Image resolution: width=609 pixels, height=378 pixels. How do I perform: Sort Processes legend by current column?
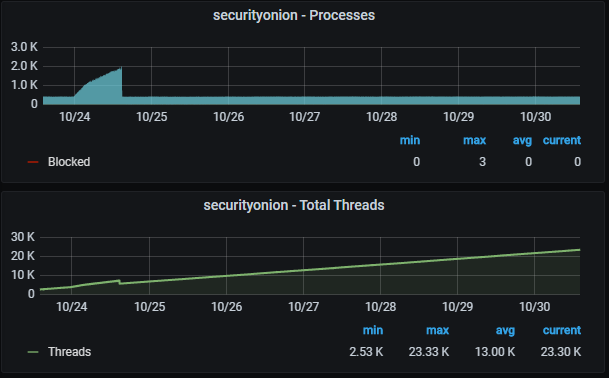point(562,140)
